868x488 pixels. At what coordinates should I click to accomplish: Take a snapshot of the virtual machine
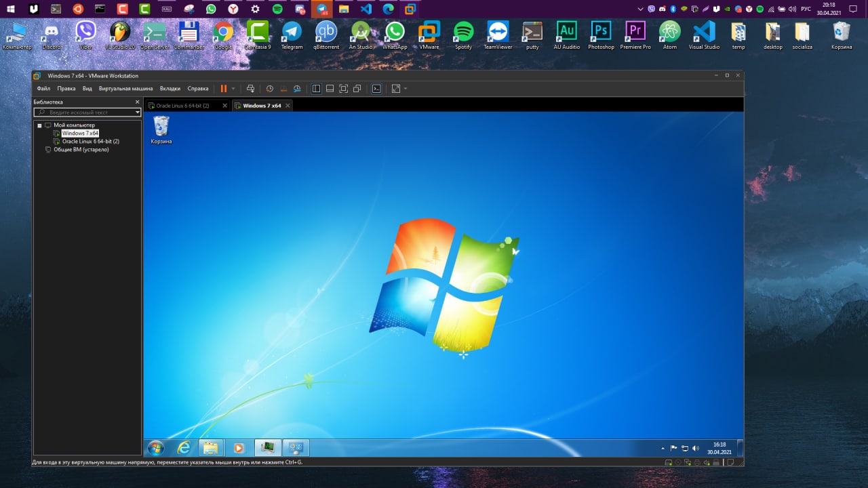269,89
